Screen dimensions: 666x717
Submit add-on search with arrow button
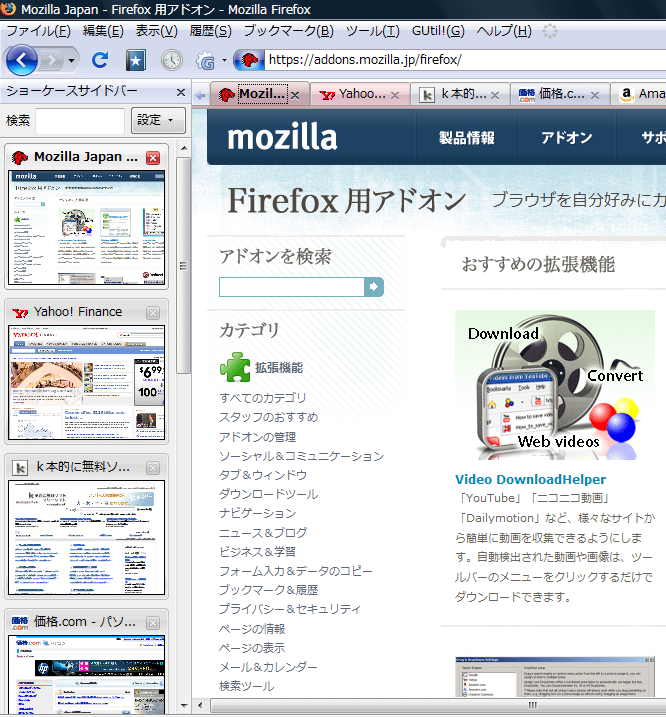pyautogui.click(x=374, y=287)
